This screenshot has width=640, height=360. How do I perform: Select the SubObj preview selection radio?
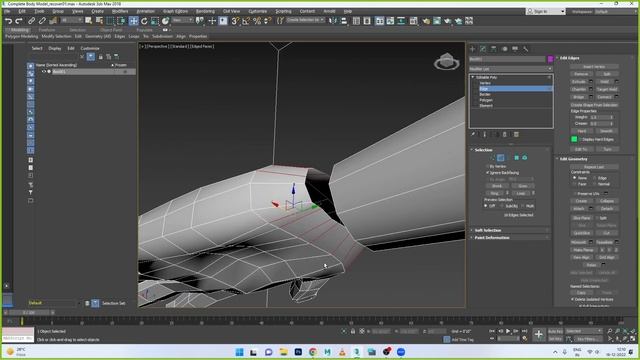pyautogui.click(x=502, y=206)
